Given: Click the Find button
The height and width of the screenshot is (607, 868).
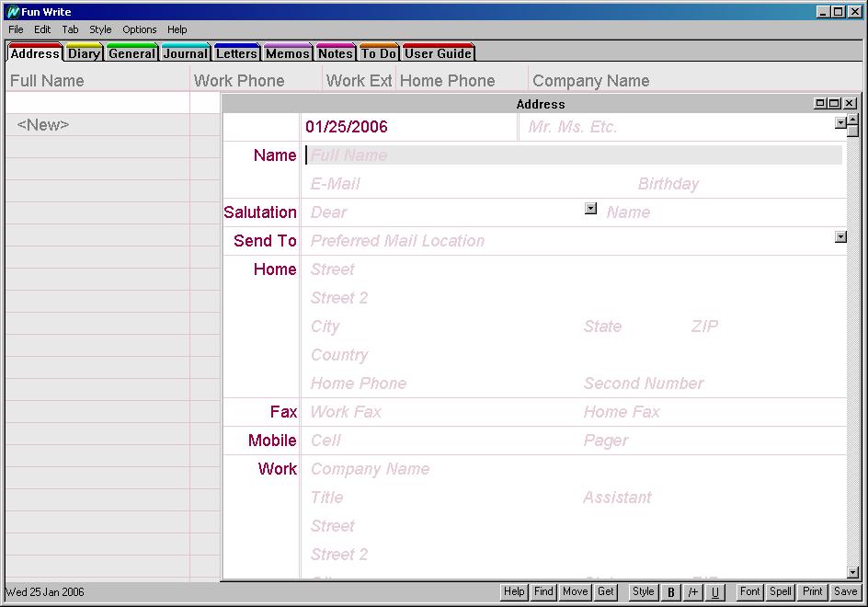Looking at the screenshot, I should [x=543, y=591].
